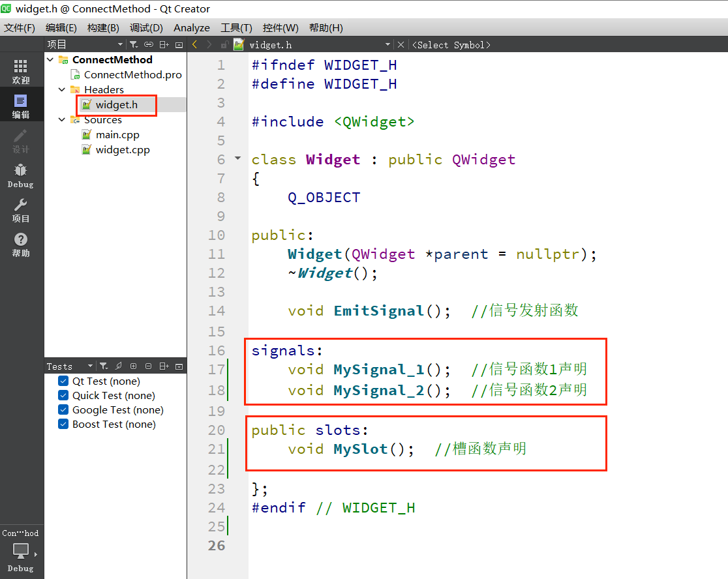Open main.cpp in Sources

[117, 134]
